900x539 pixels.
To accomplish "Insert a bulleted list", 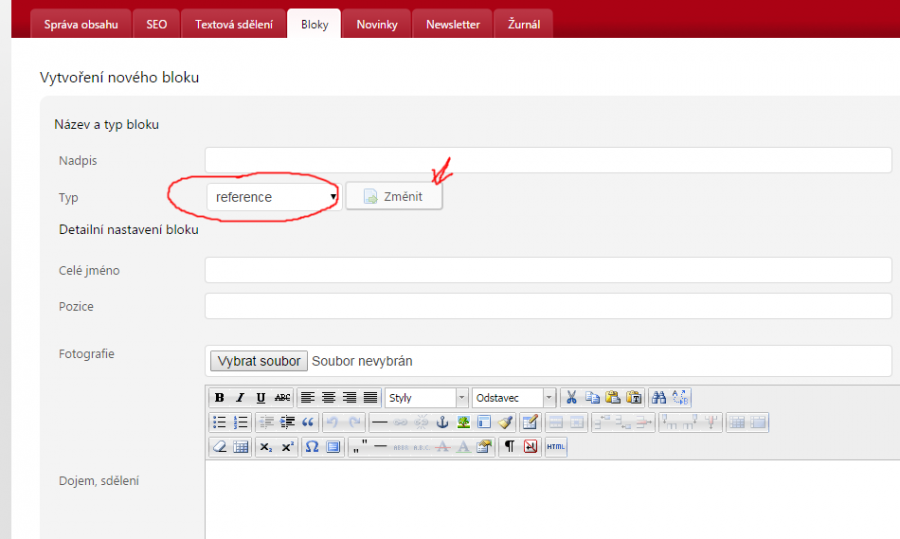I will [x=219, y=422].
